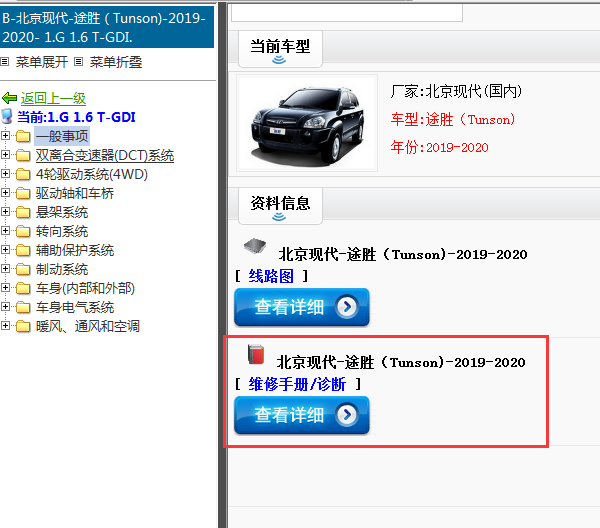The height and width of the screenshot is (528, 600).
Task: Click the 菜单折叠 collapse-menu icon
Action: [x=78, y=62]
